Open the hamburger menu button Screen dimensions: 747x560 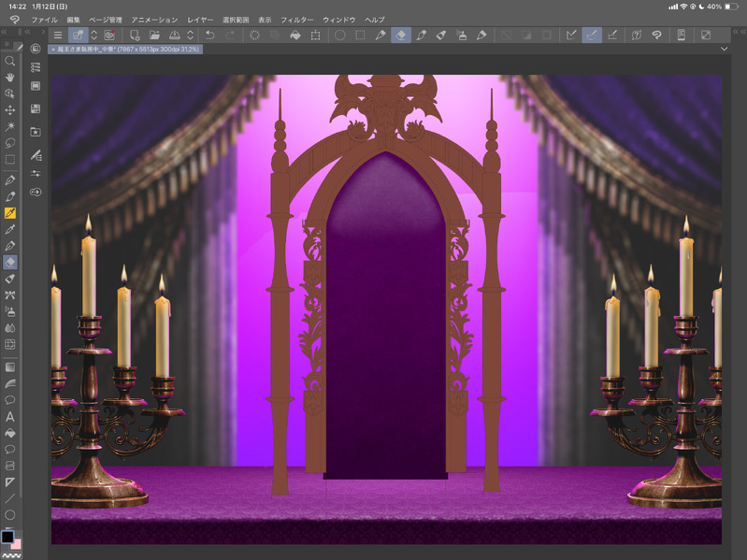click(x=57, y=36)
